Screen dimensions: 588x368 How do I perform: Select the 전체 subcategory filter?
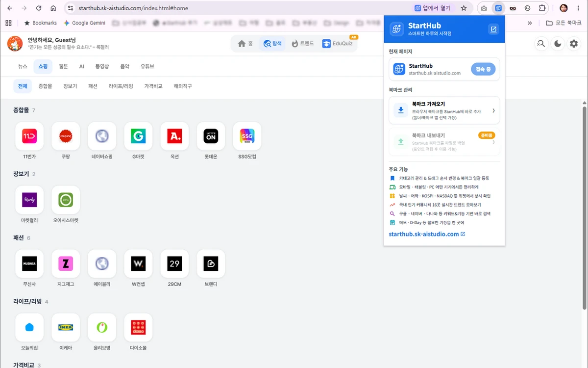[x=23, y=86]
